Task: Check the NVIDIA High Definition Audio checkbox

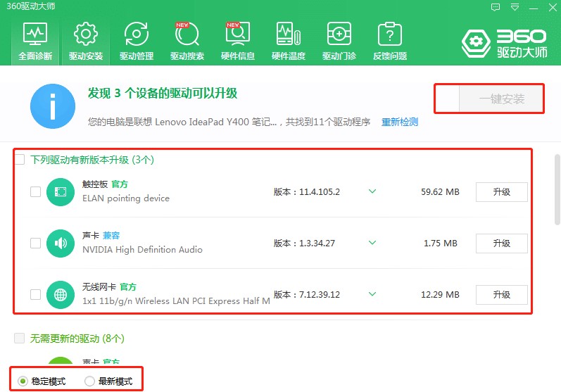Action: pos(35,244)
